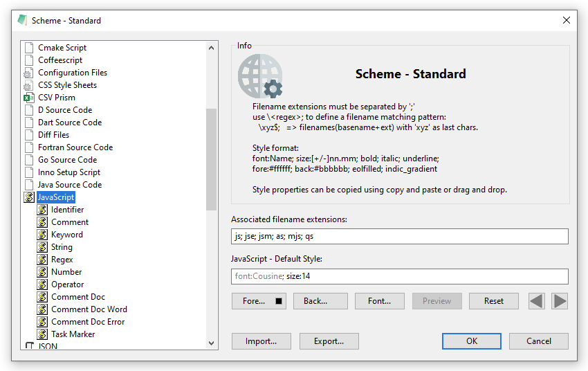Viewport: 588px width, 371px height.
Task: Click the Configuration Files gear icon
Action: click(28, 73)
